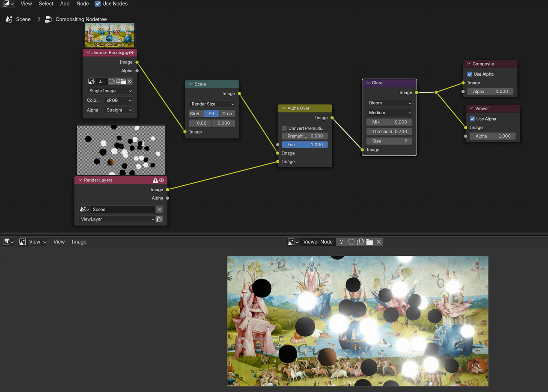548x392 pixels.
Task: Open the Select menu
Action: [46, 3]
